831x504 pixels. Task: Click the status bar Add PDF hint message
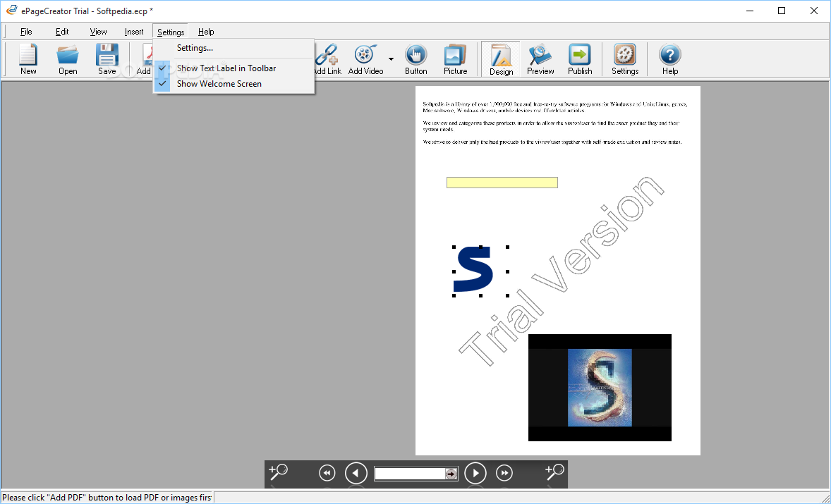point(107,498)
